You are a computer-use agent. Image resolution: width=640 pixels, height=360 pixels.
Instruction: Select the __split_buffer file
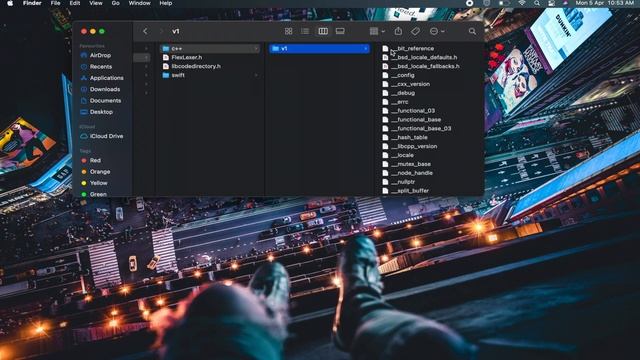(x=410, y=191)
